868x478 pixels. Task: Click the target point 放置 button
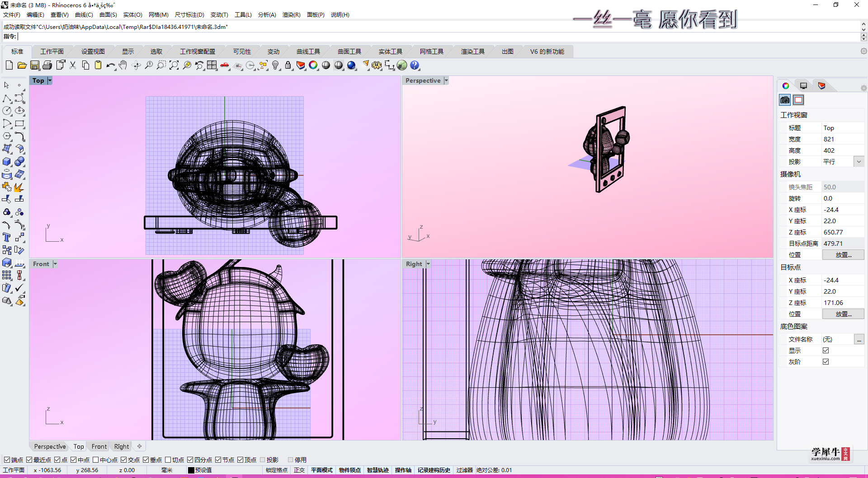coord(843,314)
